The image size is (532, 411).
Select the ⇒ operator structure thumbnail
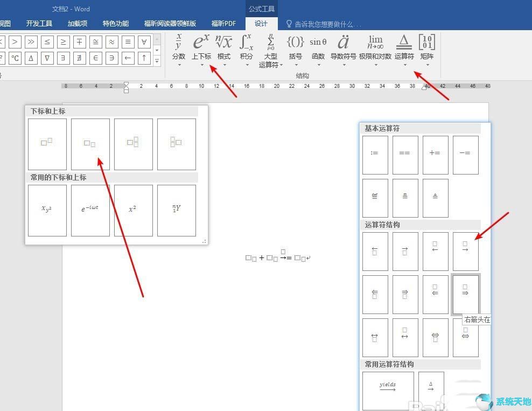coord(466,294)
